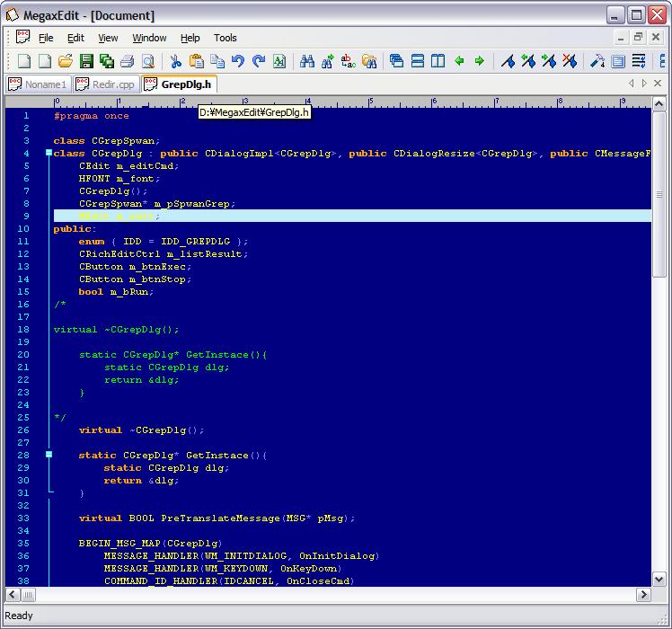Find next with binoculars-arrow icon
This screenshot has height=629, width=672.
[x=327, y=61]
